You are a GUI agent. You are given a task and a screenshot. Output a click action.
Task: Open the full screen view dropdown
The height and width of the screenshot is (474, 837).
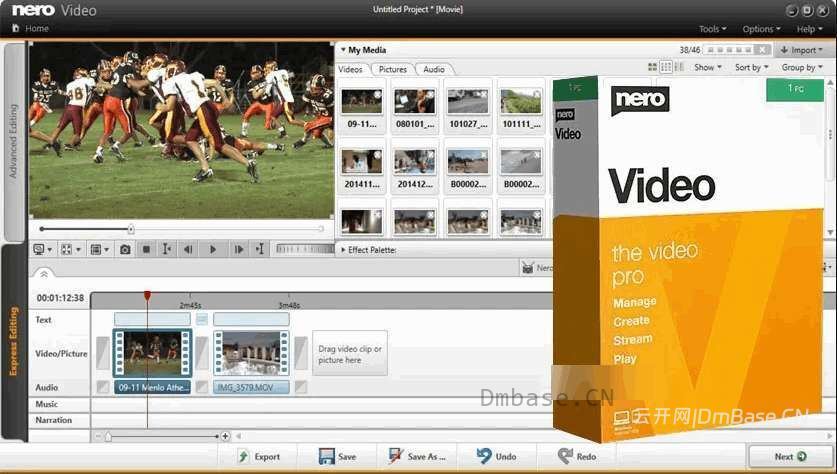point(70,249)
